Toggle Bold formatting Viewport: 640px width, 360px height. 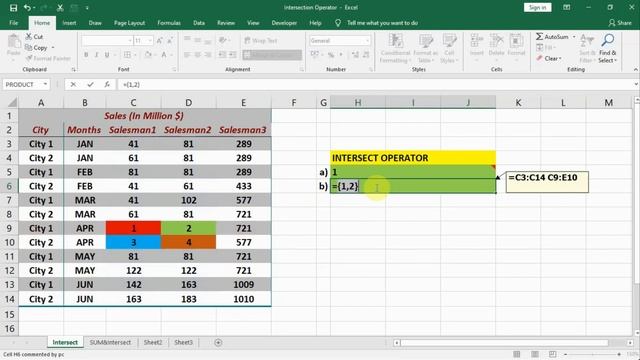click(x=86, y=55)
